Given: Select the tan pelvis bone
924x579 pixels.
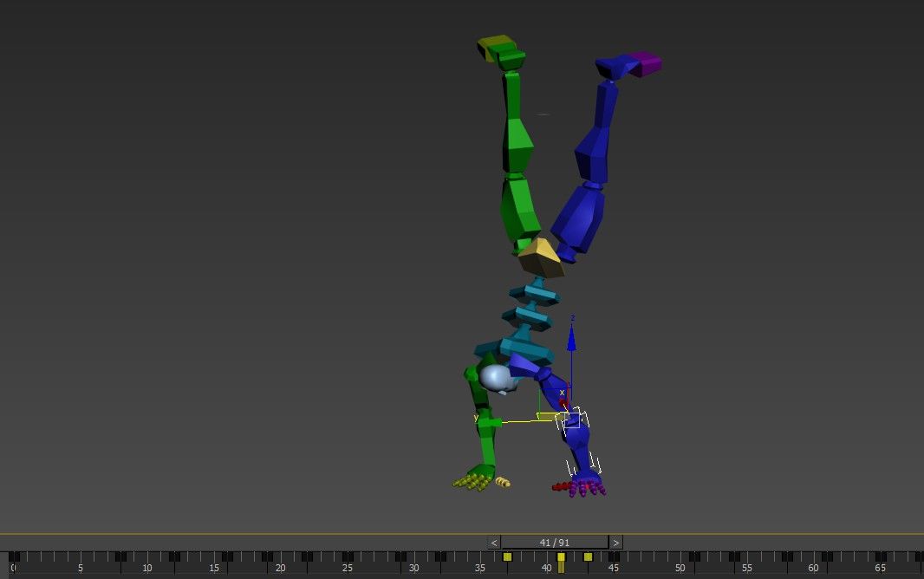Looking at the screenshot, I should (x=540, y=257).
